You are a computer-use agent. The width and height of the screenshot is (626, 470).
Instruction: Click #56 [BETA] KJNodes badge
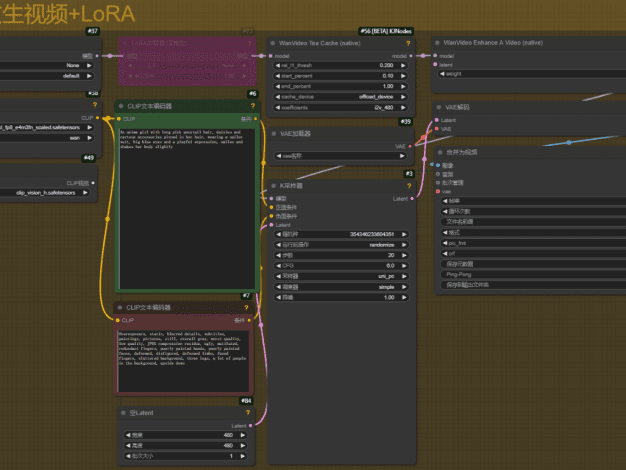click(386, 31)
